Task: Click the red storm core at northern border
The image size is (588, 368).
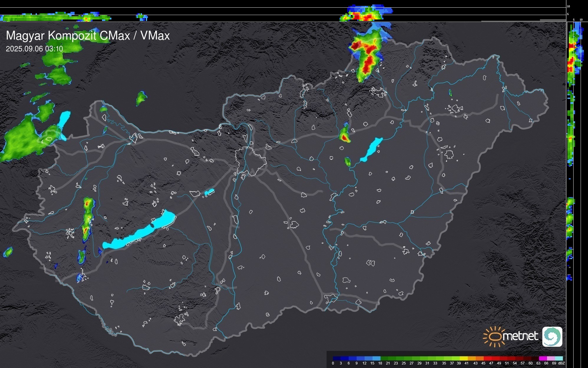Action: pos(367,63)
